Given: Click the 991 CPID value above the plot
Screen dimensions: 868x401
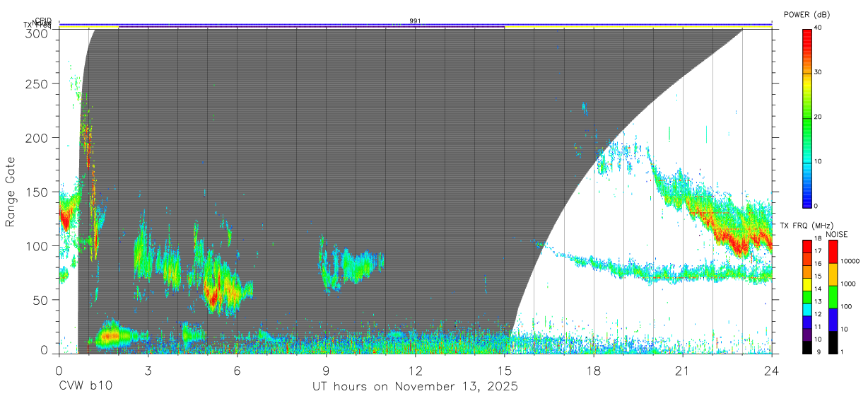Looking at the screenshot, I should (415, 21).
